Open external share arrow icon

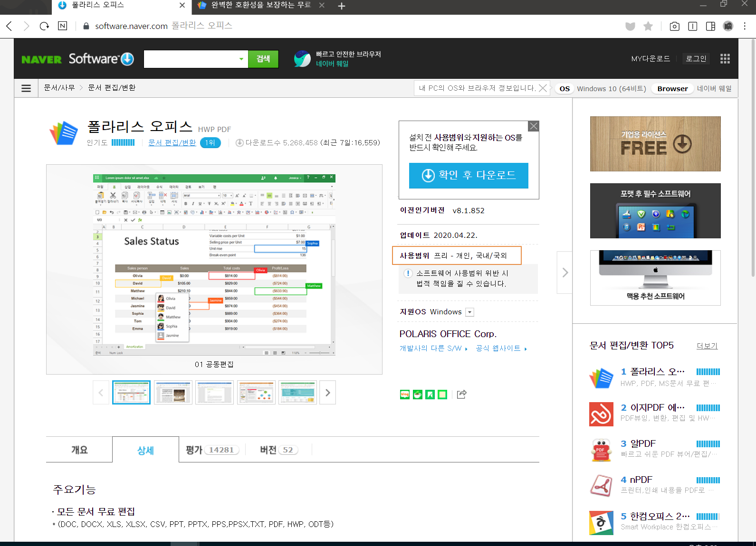click(462, 394)
